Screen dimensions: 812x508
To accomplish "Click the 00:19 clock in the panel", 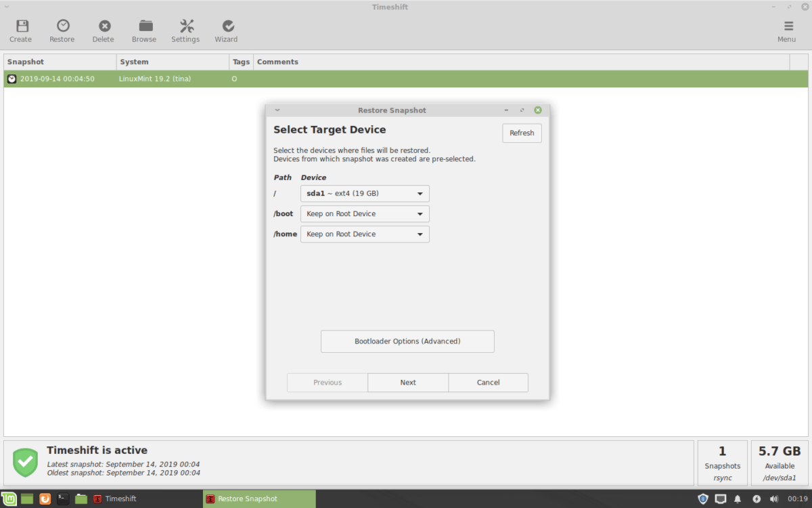I will click(797, 499).
